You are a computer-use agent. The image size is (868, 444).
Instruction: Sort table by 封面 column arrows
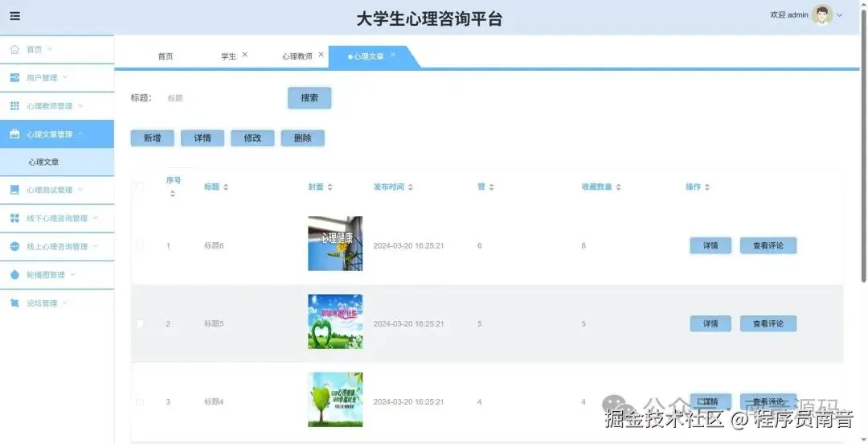click(x=330, y=187)
